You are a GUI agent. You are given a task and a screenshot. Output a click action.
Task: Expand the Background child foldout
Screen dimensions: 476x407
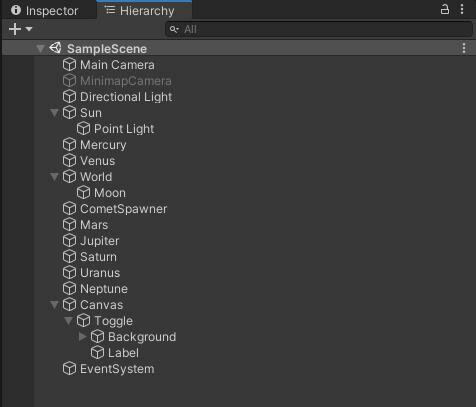coord(83,337)
